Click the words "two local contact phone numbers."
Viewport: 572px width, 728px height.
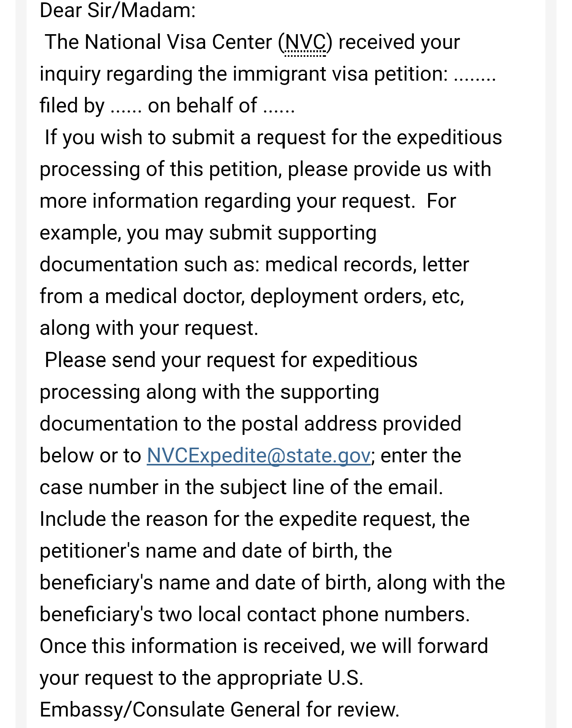click(314, 614)
